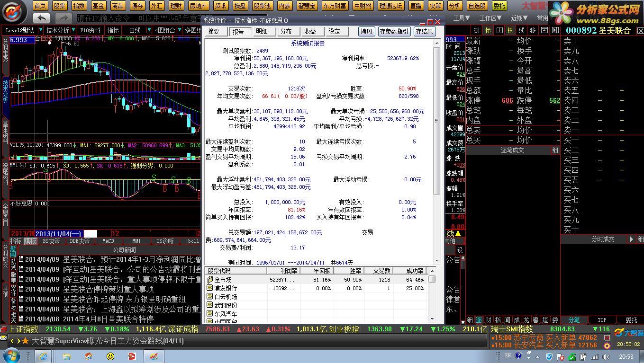Click the 拷贝 copy button
The height and width of the screenshot is (363, 644).
pos(366,31)
